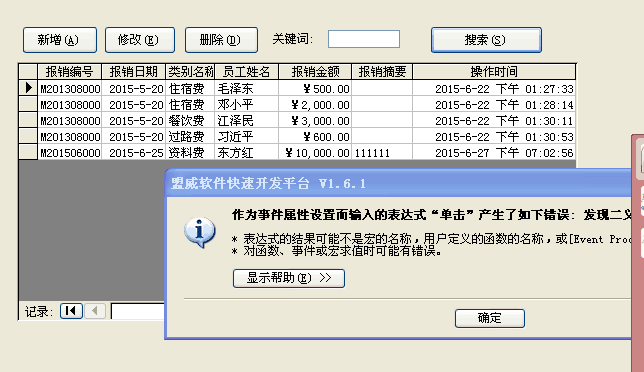Click the 员工姓名 column header
Screen dimensions: 644x372
pyautogui.click(x=246, y=71)
